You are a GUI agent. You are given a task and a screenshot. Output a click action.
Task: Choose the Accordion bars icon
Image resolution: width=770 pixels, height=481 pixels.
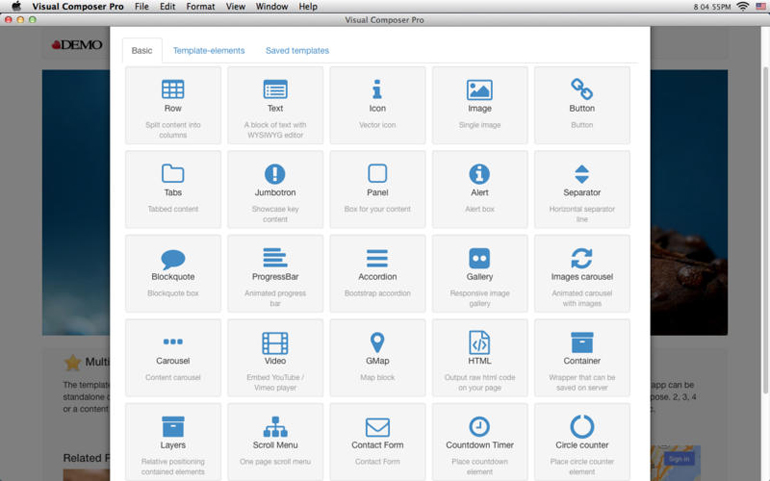pos(377,258)
